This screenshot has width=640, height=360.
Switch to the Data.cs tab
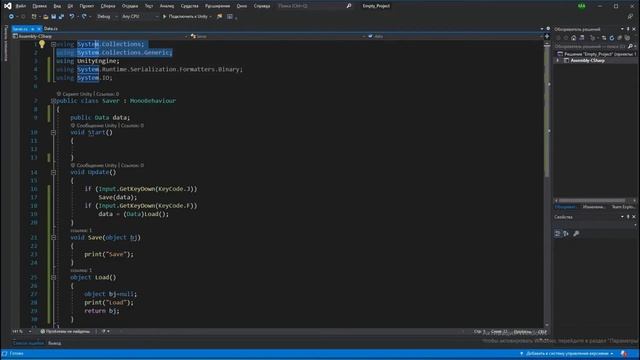point(51,29)
